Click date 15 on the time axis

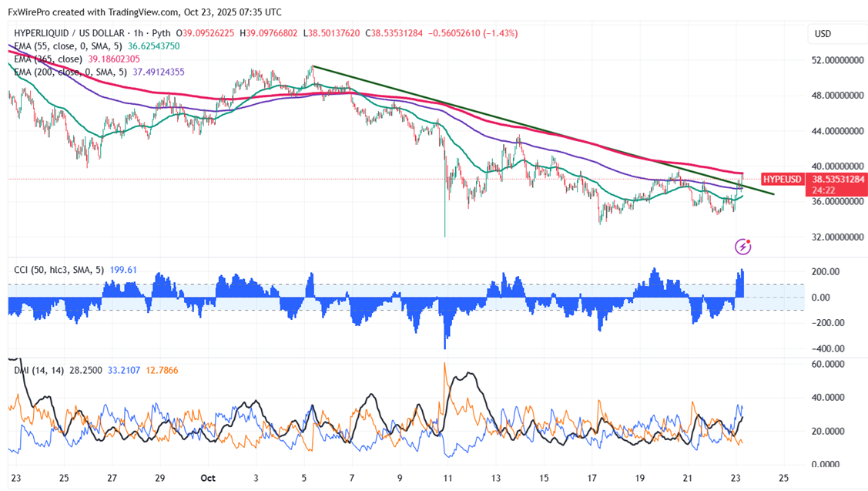544,478
